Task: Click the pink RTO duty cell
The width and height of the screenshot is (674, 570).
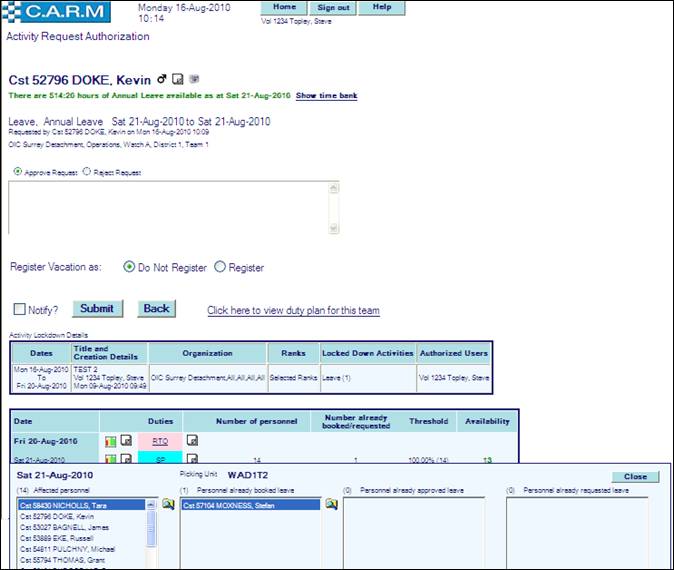Action: coord(159,440)
